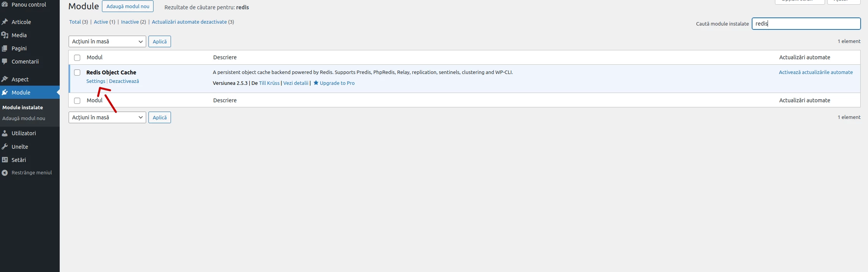This screenshot has height=272, width=868.
Task: Tick the Redis Object Cache checkbox
Action: (77, 72)
